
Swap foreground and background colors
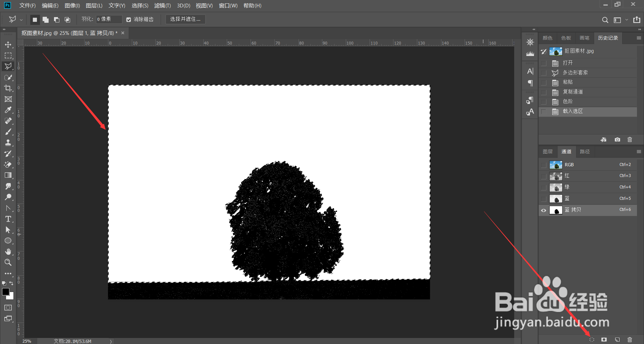click(x=11, y=283)
